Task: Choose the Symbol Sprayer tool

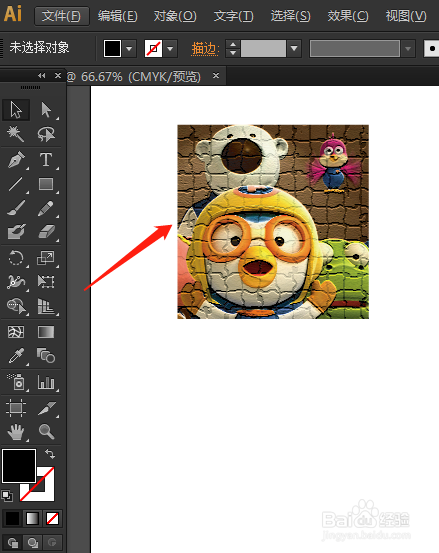Action: tap(16, 382)
